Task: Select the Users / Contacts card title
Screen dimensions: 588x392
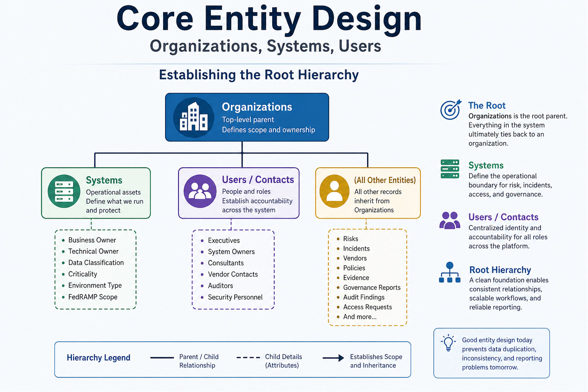Action: (258, 180)
